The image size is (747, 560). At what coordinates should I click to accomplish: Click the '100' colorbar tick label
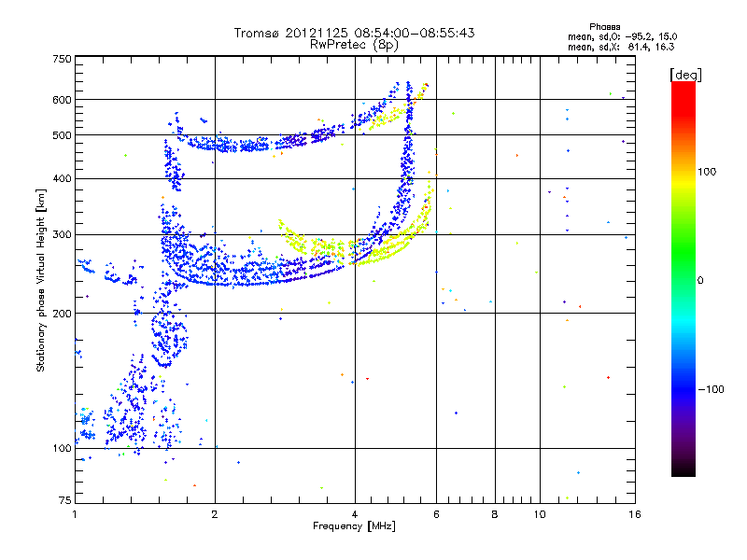[707, 172]
